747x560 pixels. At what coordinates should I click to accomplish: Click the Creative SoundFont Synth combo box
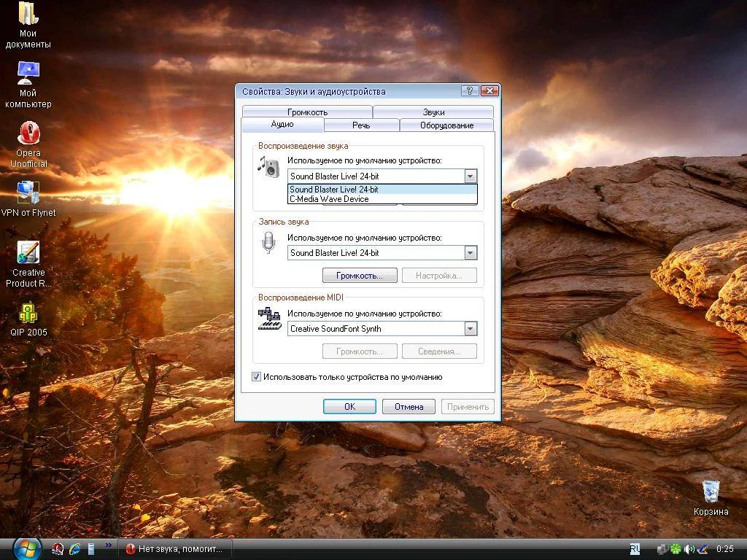point(382,329)
